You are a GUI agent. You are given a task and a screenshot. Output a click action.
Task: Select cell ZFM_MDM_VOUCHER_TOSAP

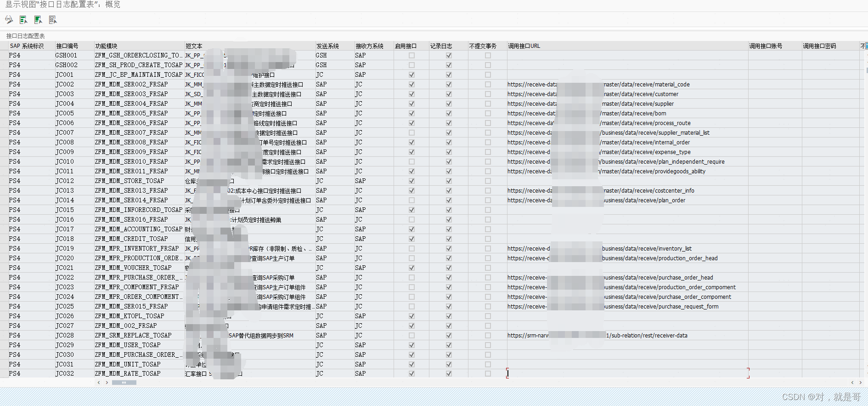(139, 268)
